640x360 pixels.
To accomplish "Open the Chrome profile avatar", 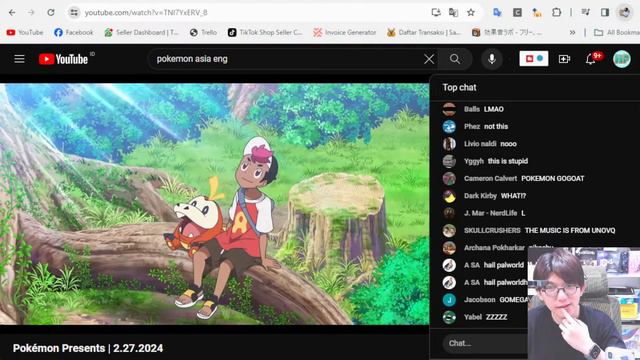I will (624, 13).
